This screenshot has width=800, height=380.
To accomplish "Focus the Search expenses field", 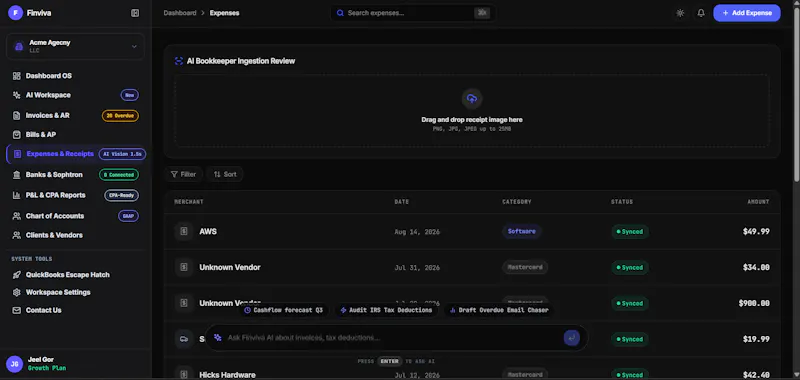I will 413,13.
